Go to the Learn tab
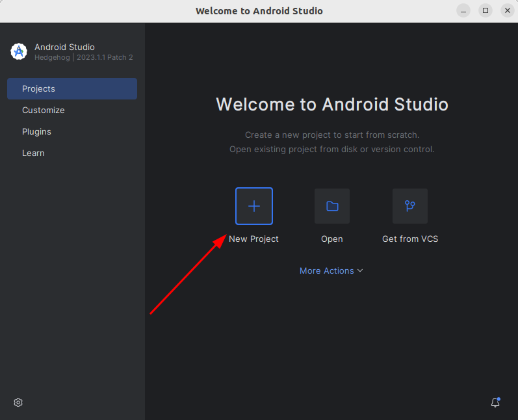The height and width of the screenshot is (420, 518). coord(72,153)
